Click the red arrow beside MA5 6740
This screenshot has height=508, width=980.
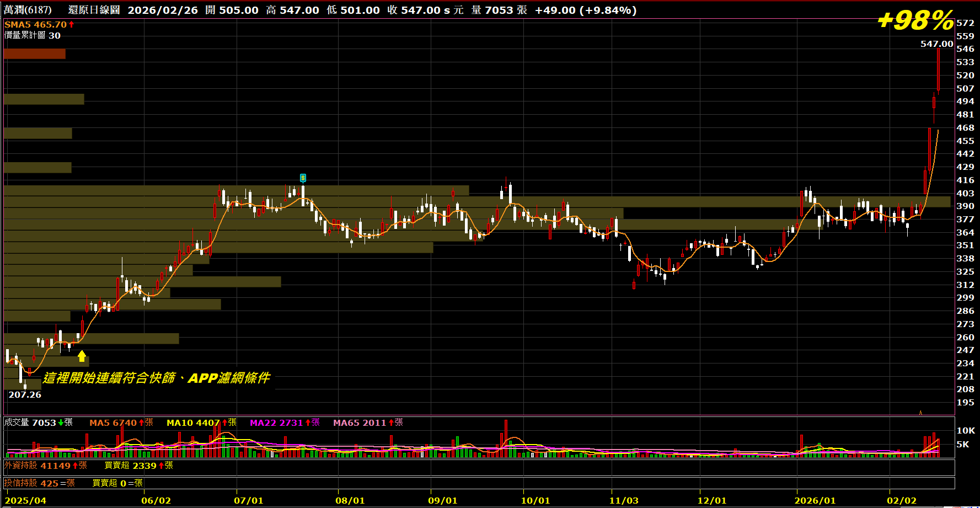click(x=141, y=423)
